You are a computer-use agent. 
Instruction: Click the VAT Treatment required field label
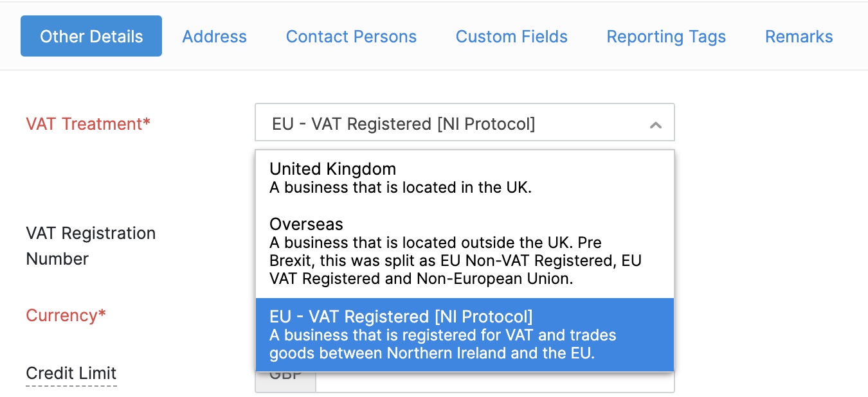(x=88, y=123)
